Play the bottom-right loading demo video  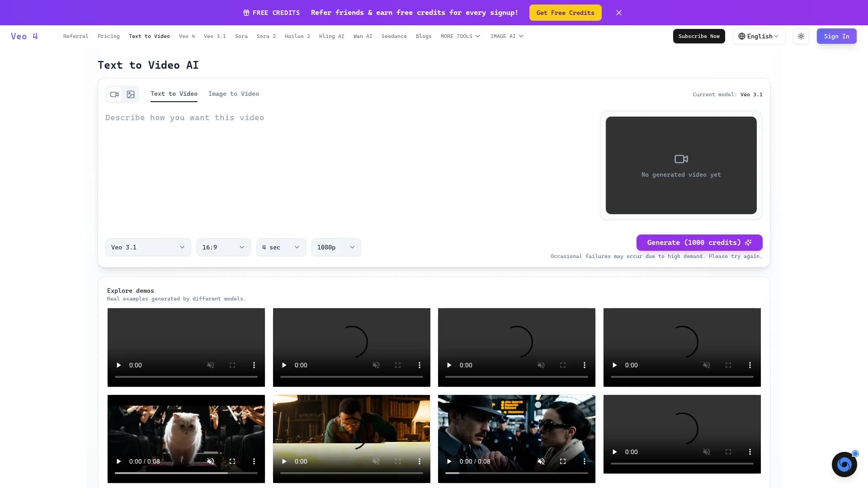pos(614,452)
